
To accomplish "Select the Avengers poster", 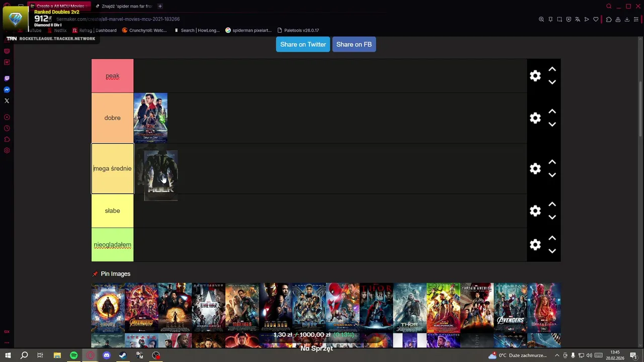I will [510, 308].
